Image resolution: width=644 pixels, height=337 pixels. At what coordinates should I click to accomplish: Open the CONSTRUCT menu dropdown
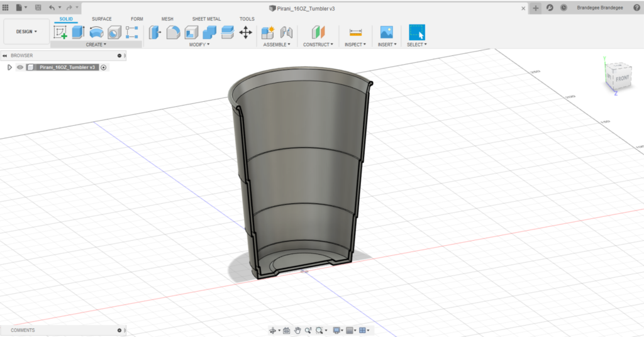(318, 45)
